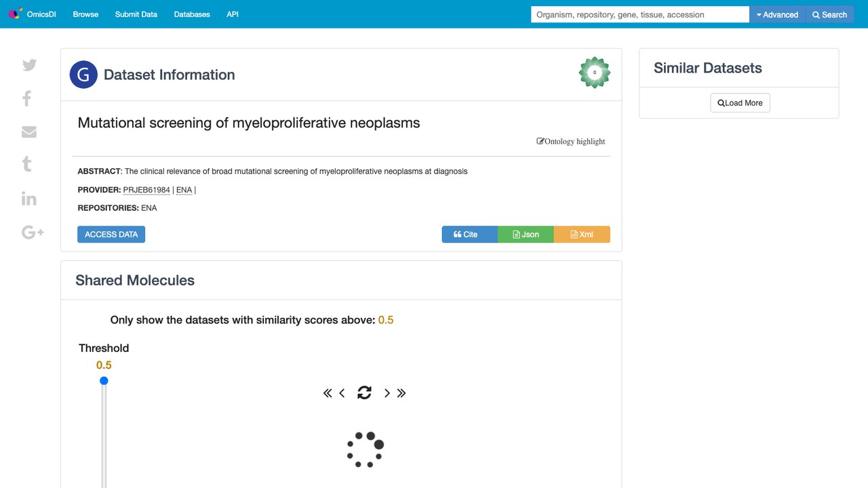Screen dimensions: 868x488
Task: Share dataset via email icon
Action: tap(29, 132)
